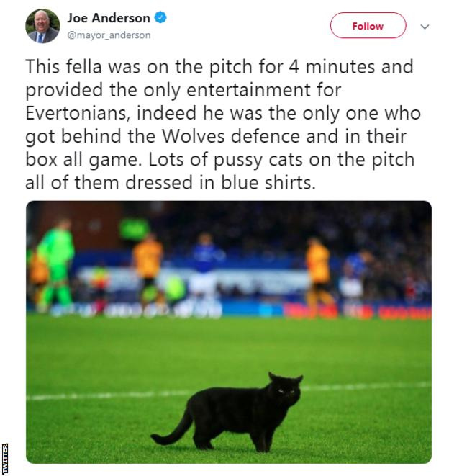Click the vertical TWITTER watermark label
Screen dimensions: 449x476
pos(5,457)
